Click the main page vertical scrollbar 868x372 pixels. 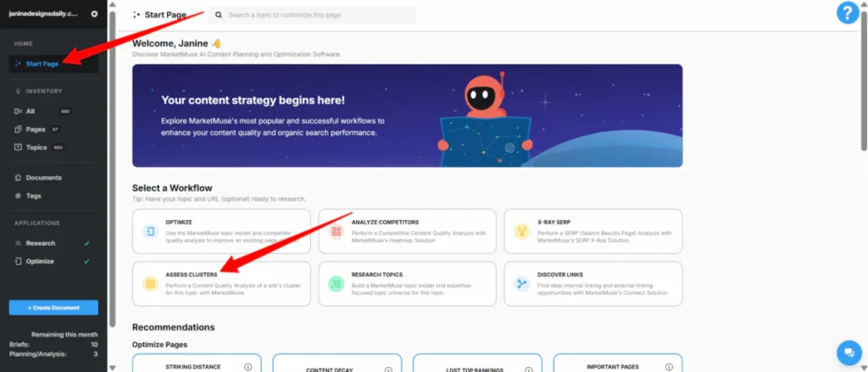tap(864, 81)
